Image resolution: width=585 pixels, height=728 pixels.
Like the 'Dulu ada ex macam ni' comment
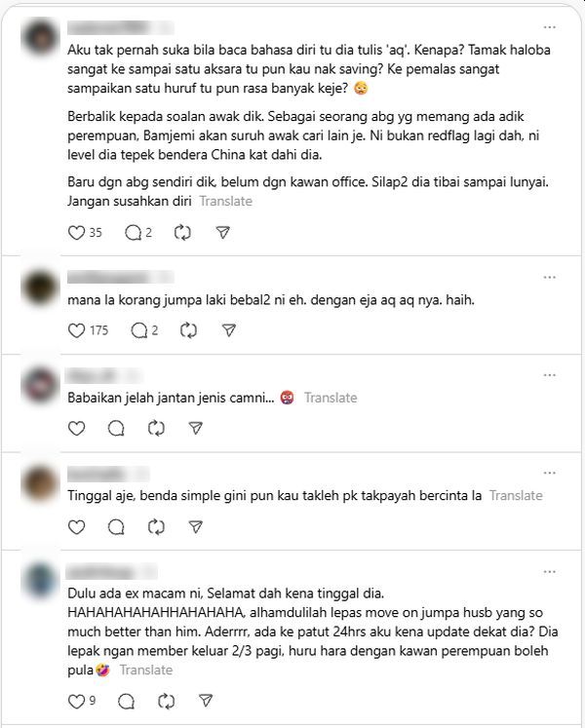click(77, 702)
